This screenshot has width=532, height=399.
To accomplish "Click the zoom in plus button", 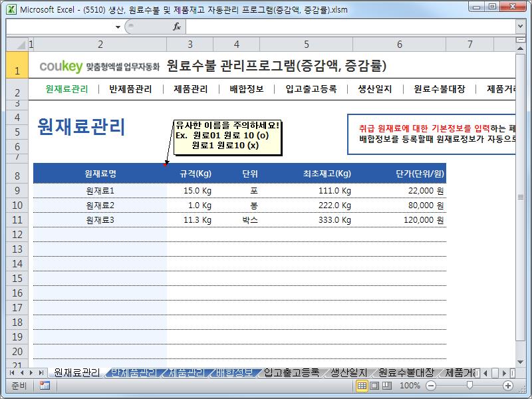I will coord(508,386).
